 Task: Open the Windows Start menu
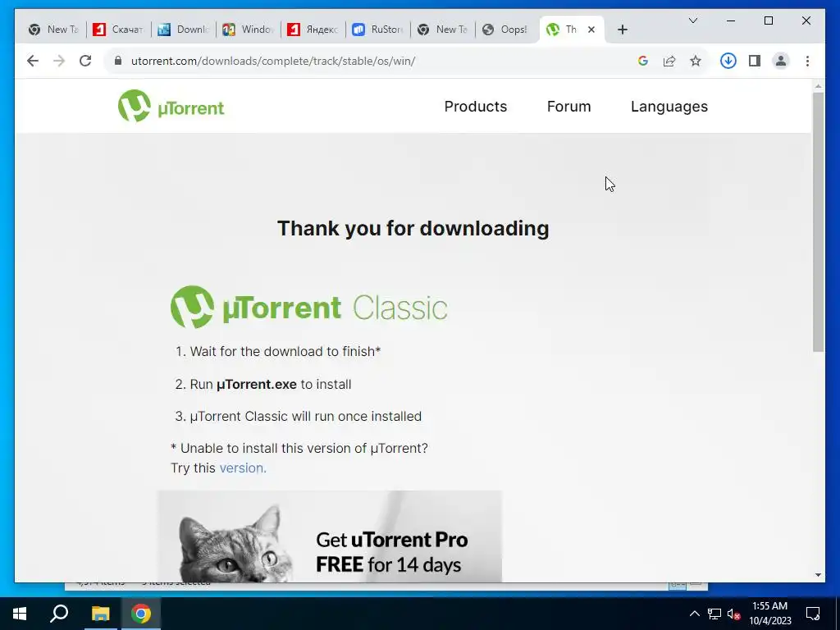coord(20,614)
